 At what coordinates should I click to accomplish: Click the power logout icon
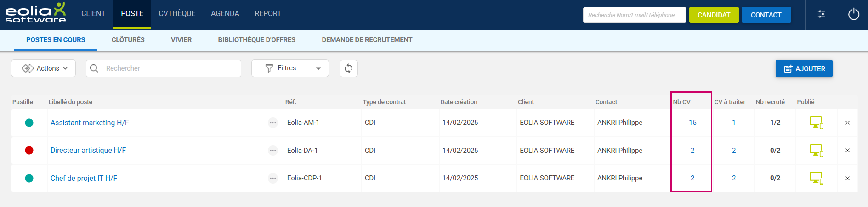point(853,14)
